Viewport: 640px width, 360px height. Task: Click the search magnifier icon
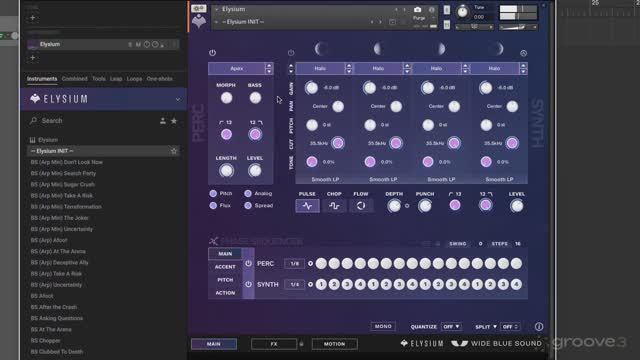tap(33, 120)
